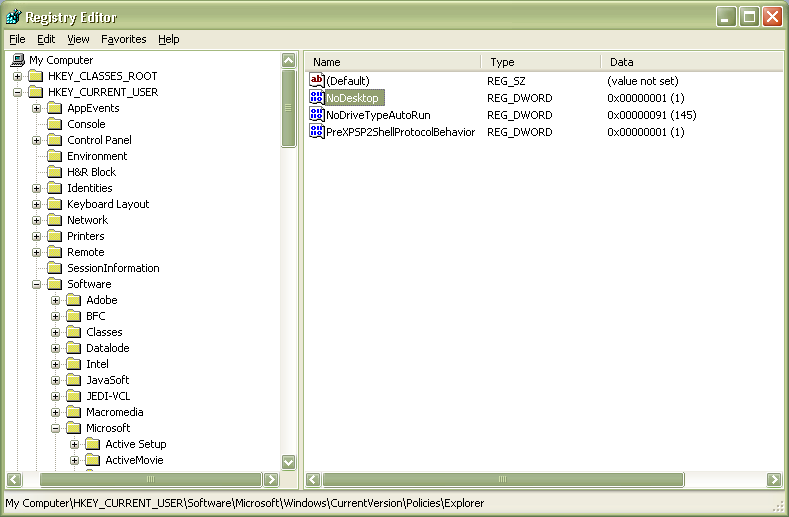Open the File menu
The width and height of the screenshot is (789, 517).
tap(17, 39)
